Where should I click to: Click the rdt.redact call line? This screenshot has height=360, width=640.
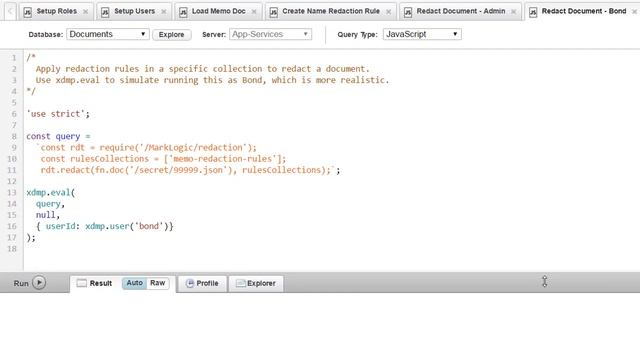pos(190,170)
